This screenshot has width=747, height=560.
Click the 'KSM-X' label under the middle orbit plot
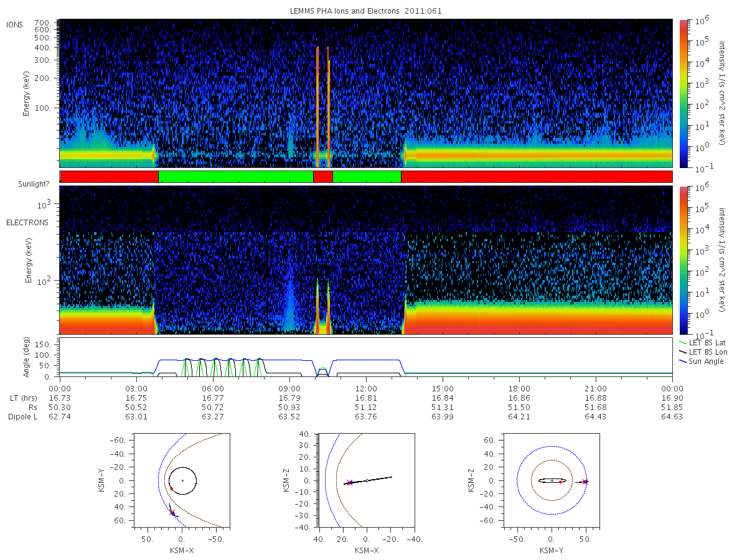tap(367, 550)
